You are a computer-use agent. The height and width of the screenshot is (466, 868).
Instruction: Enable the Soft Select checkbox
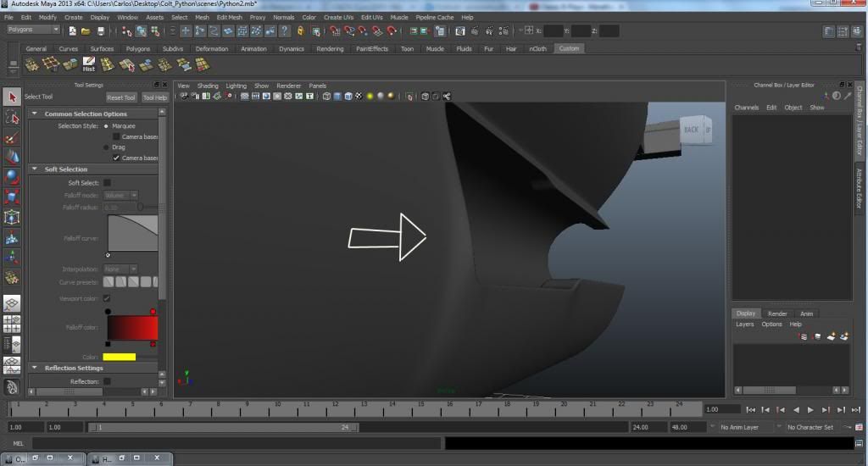pyautogui.click(x=107, y=183)
